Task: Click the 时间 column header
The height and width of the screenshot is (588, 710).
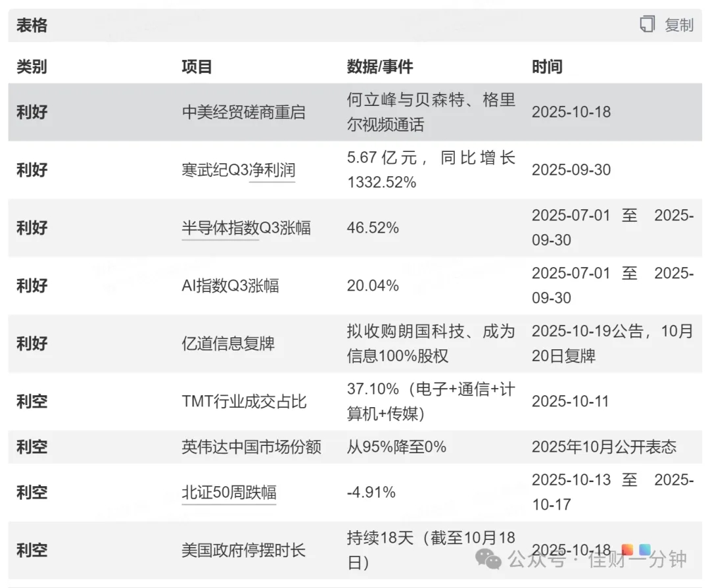Action: coord(547,66)
